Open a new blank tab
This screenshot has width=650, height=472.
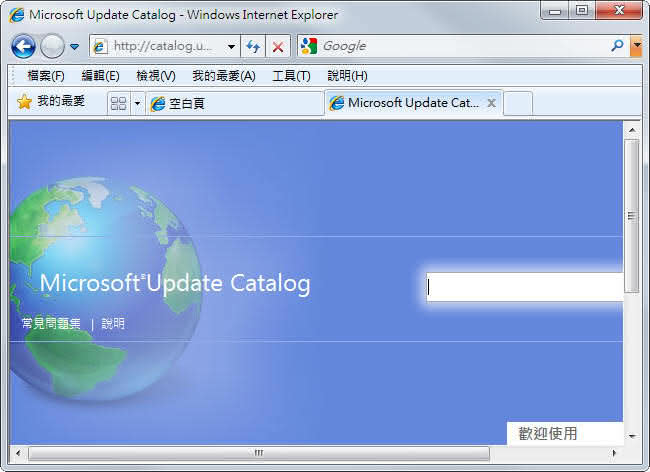518,103
